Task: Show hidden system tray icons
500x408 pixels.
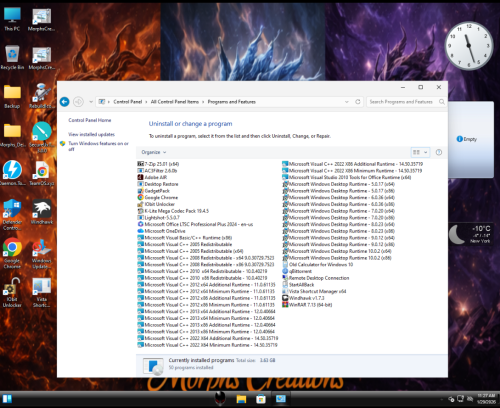Action: click(442, 399)
